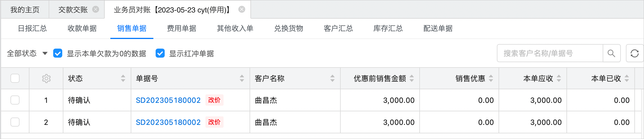Sort by 客户名称 column arrows

coord(332,78)
